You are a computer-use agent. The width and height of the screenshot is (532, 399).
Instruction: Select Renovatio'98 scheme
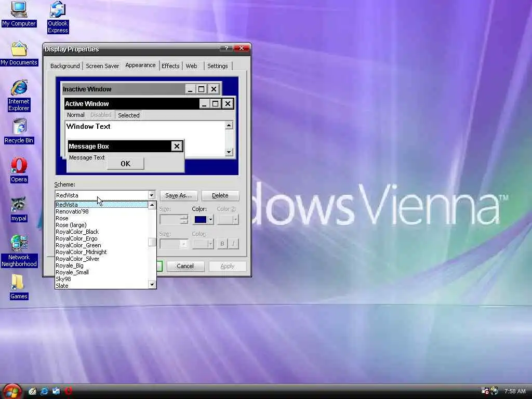[101, 211]
